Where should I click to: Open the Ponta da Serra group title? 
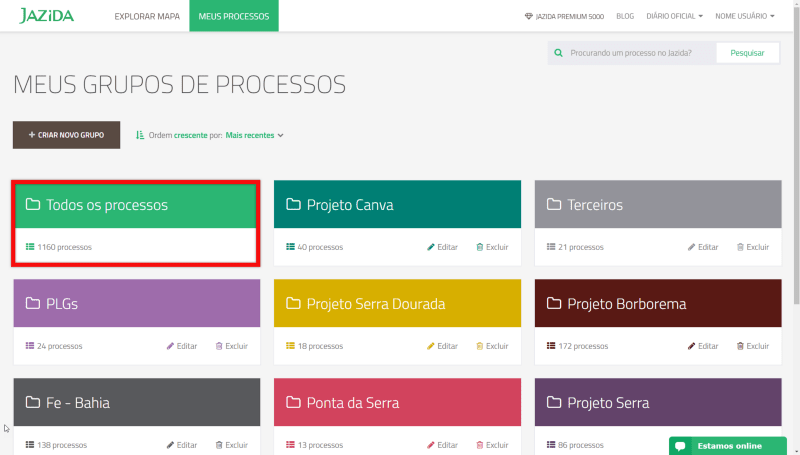[353, 403]
